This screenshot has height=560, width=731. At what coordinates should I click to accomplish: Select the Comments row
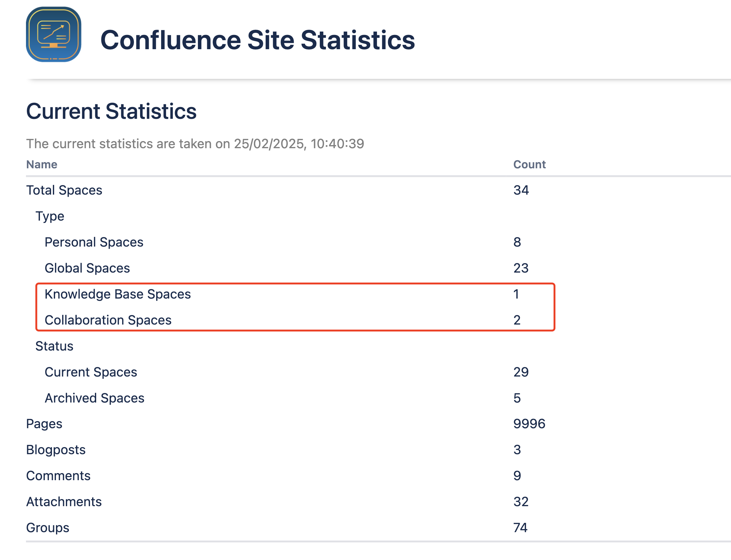(58, 476)
